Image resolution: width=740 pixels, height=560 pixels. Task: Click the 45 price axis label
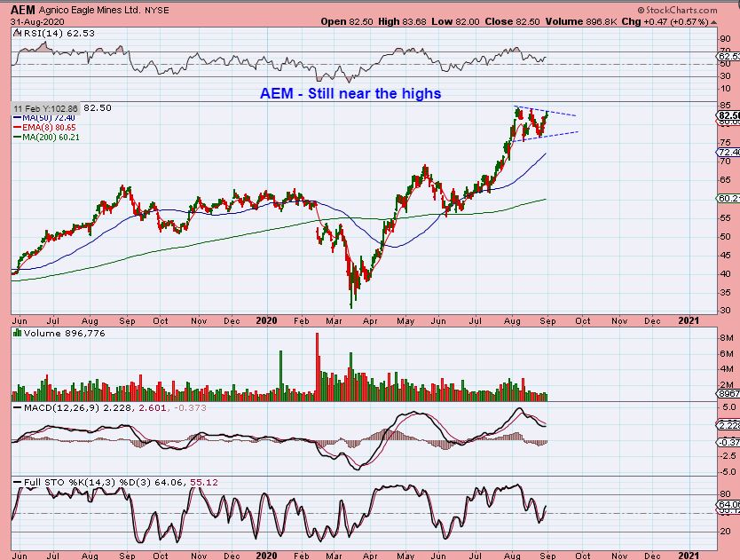pos(726,256)
